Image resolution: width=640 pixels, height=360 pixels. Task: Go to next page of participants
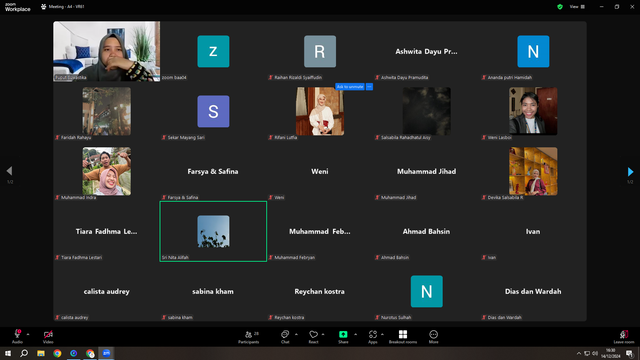(x=630, y=171)
